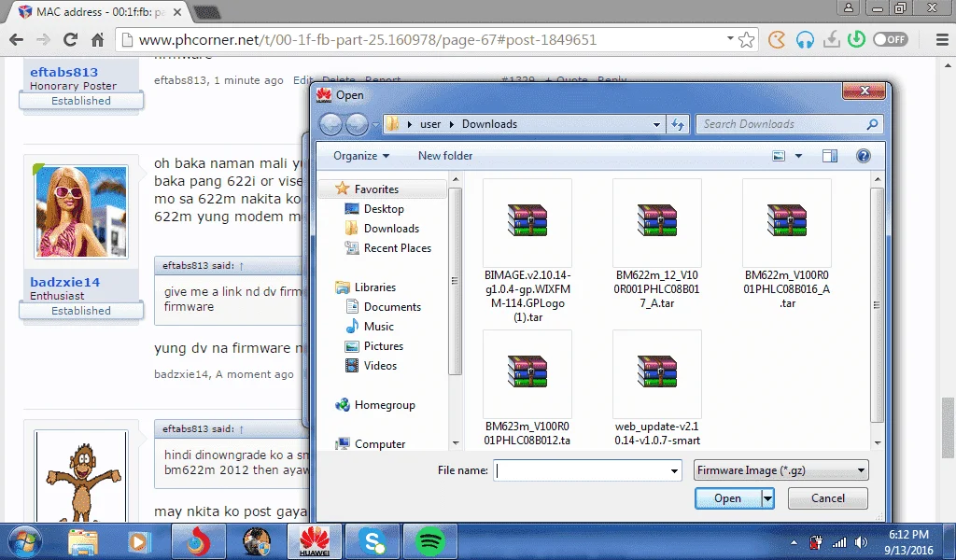Open Windows Start menu orb
956x560 pixels.
click(24, 541)
